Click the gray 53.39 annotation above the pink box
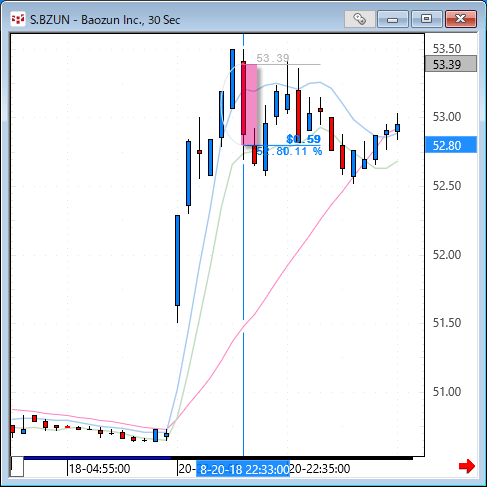Screen dimensions: 487x487 click(x=273, y=58)
